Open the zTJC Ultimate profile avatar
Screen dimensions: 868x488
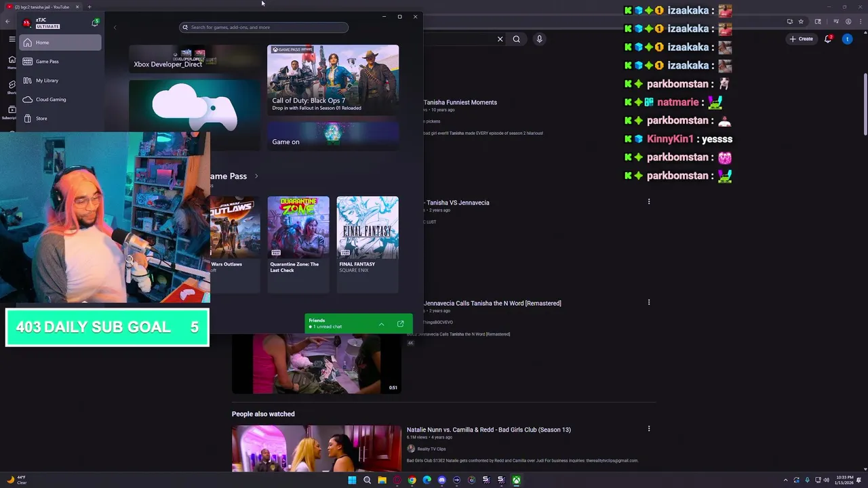click(26, 23)
